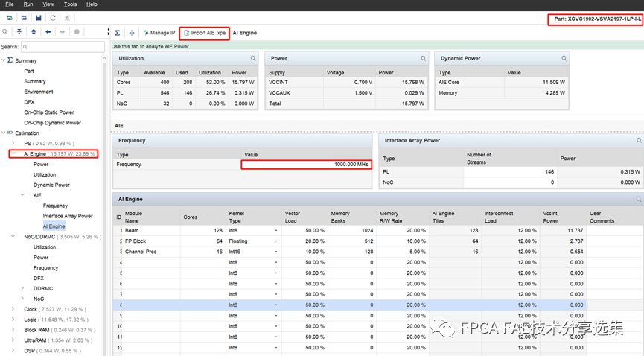Open the Run menu
This screenshot has width=644, height=356.
click(x=28, y=4)
